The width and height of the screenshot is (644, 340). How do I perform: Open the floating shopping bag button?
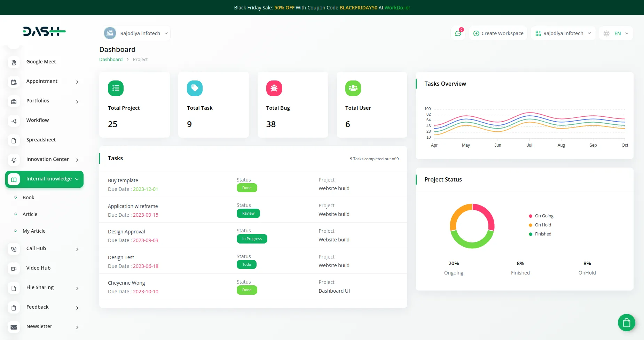coord(627,323)
